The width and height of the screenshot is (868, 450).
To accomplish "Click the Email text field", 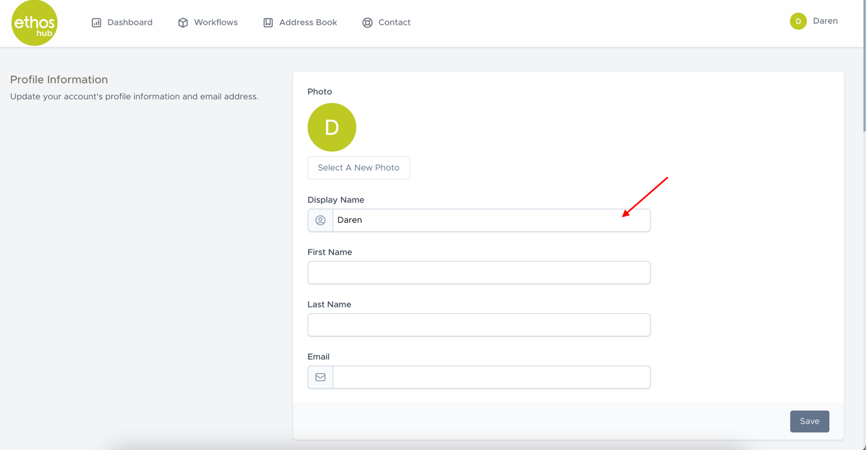I will pos(491,377).
